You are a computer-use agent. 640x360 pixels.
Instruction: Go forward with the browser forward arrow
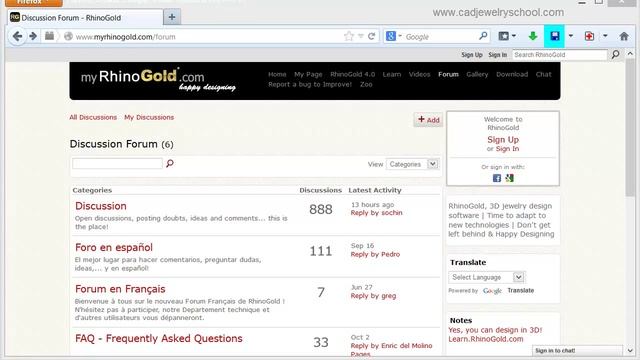pos(33,36)
